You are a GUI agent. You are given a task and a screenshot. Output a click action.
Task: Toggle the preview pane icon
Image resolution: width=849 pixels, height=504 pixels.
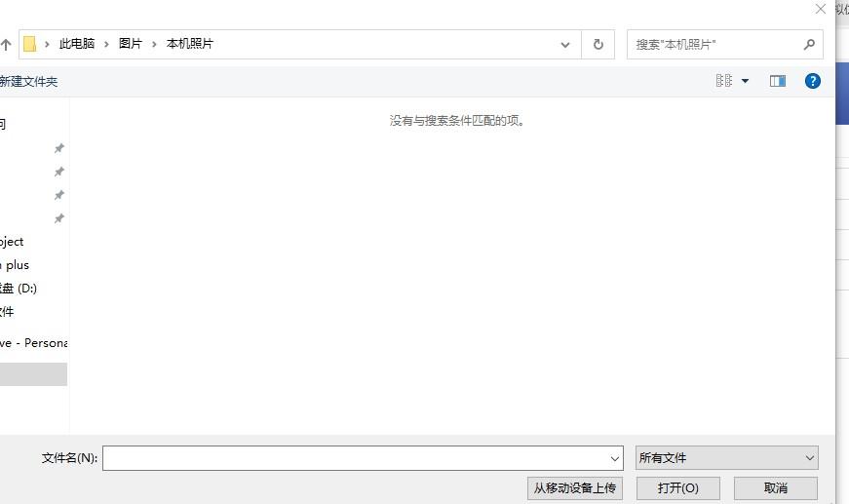click(x=777, y=81)
